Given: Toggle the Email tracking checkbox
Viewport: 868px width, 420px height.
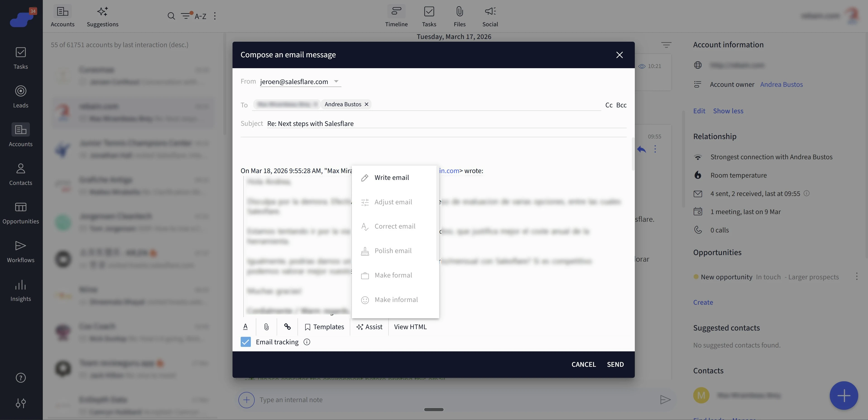Looking at the screenshot, I should 246,342.
